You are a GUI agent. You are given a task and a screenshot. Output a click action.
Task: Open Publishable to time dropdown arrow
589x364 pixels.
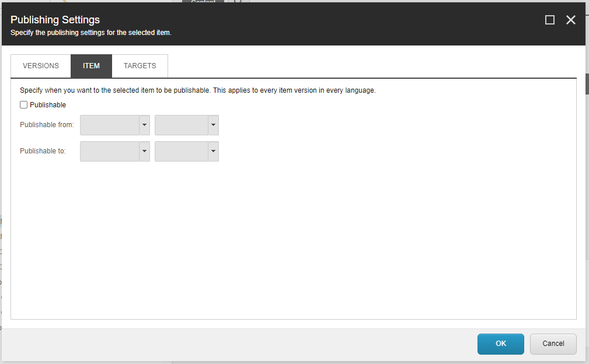point(214,151)
